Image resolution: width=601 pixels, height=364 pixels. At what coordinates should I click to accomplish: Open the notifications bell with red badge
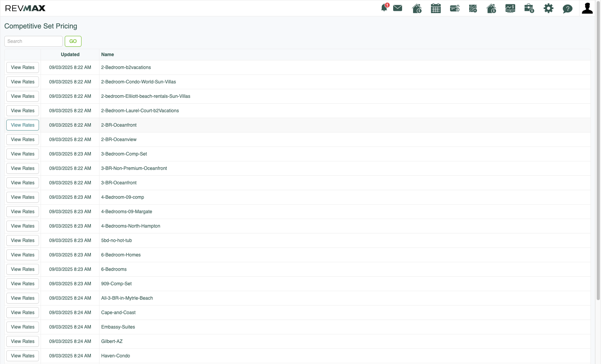385,8
